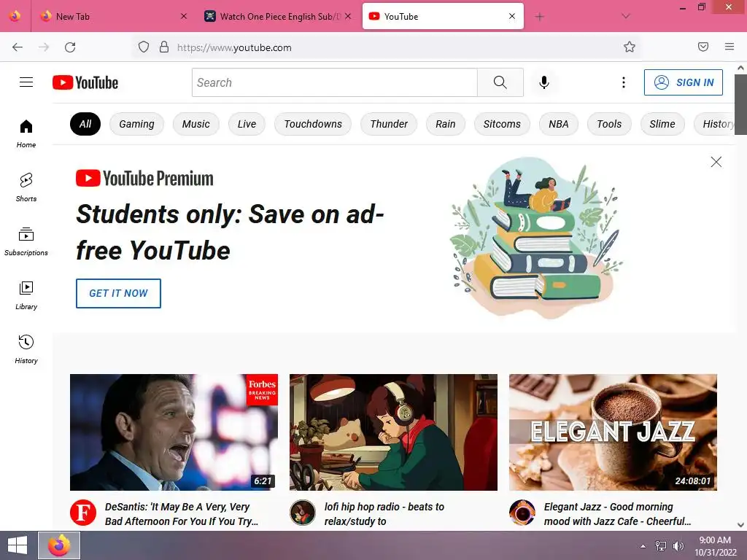The image size is (747, 560).
Task: Click the scrollbar down arrow
Action: point(740,524)
